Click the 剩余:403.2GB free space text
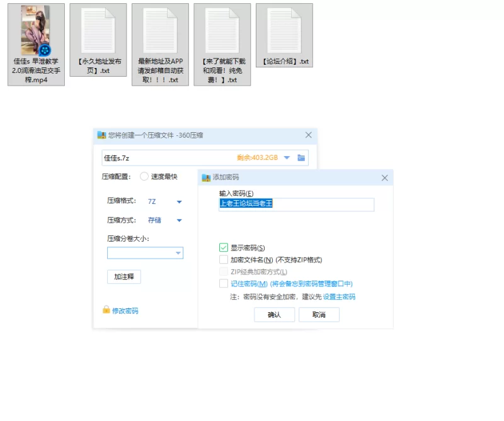Screen dimensions: 504x421 tap(257, 158)
